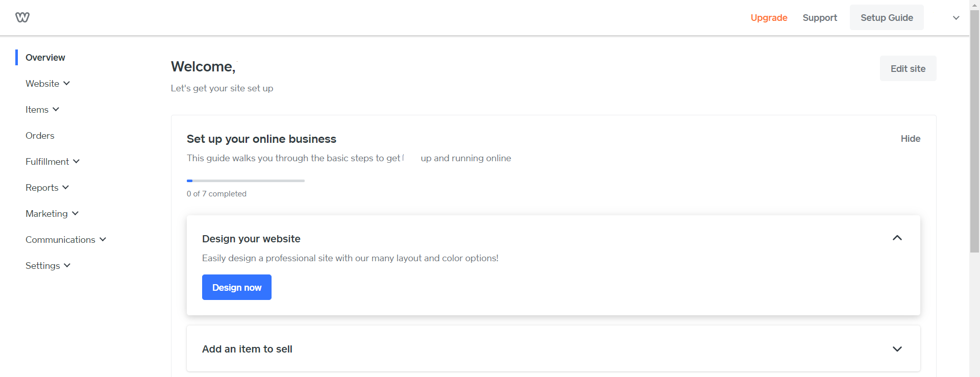The width and height of the screenshot is (980, 377).
Task: Click the Design now button
Action: click(237, 287)
